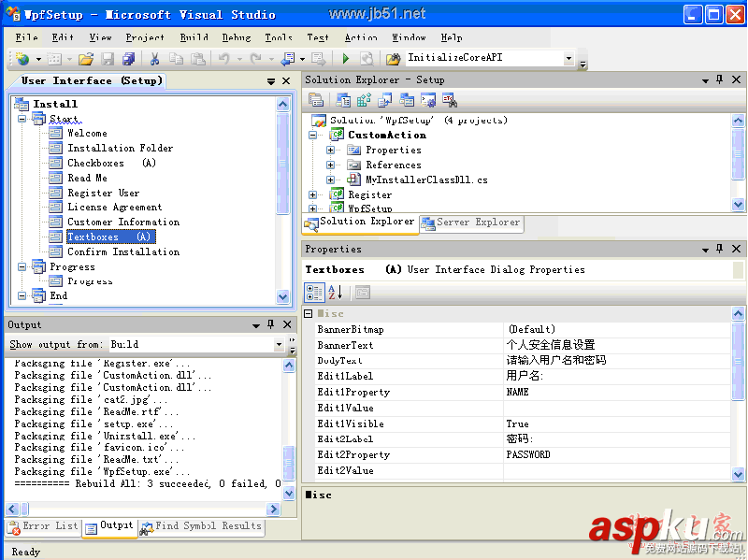The width and height of the screenshot is (748, 560).
Task: Open File System Editor icon in Solution Explorer
Action: (x=342, y=100)
